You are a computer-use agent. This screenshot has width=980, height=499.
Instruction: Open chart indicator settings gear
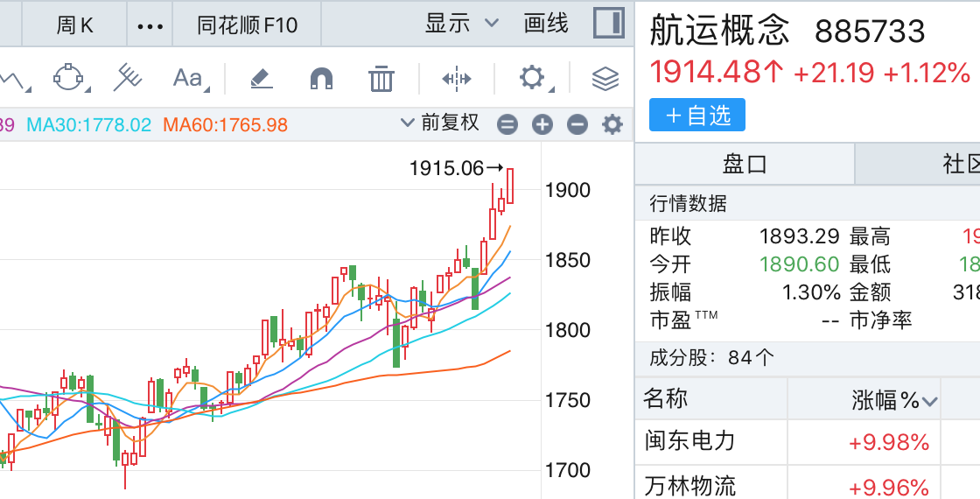click(x=612, y=124)
